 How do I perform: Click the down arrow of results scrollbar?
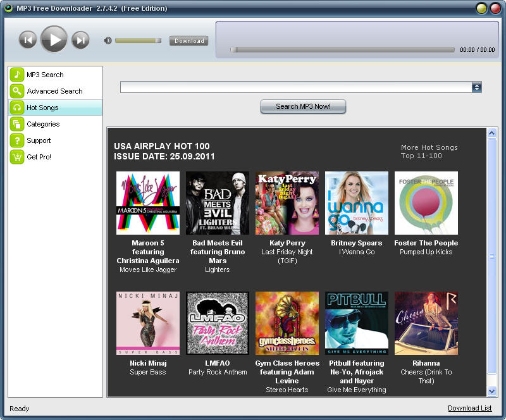(x=491, y=392)
